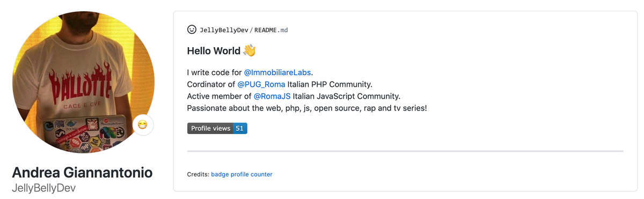
Task: Open the badge profile counter credits link
Action: [x=241, y=174]
